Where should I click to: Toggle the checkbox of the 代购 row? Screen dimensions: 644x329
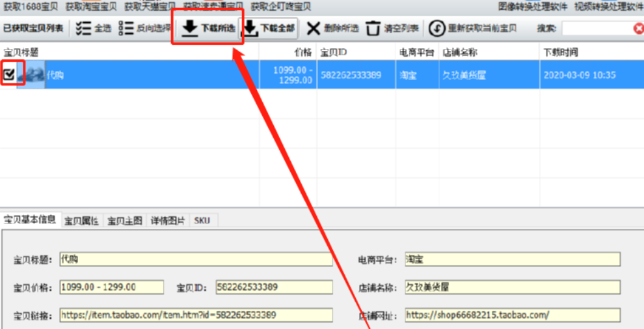(x=9, y=74)
